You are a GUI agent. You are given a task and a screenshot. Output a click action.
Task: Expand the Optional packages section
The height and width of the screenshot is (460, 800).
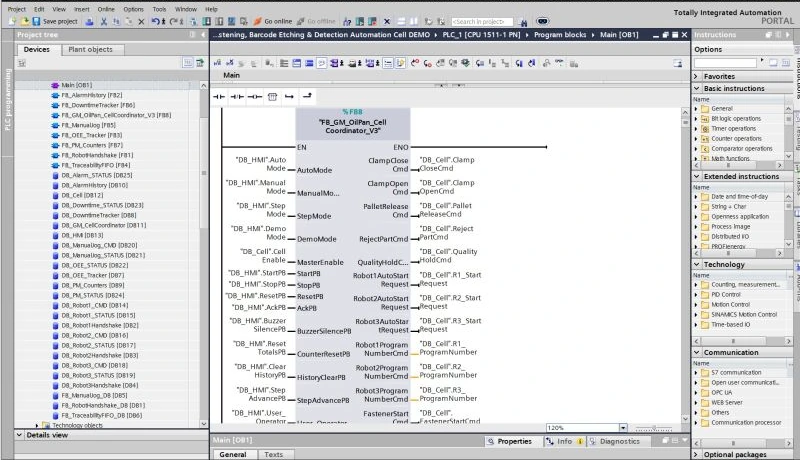696,454
